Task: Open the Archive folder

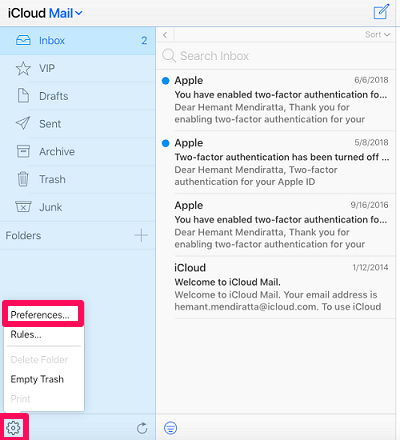Action: 77,152
